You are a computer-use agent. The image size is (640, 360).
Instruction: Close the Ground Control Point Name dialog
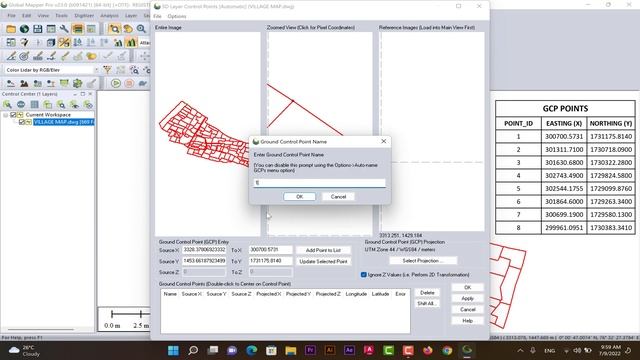383,141
